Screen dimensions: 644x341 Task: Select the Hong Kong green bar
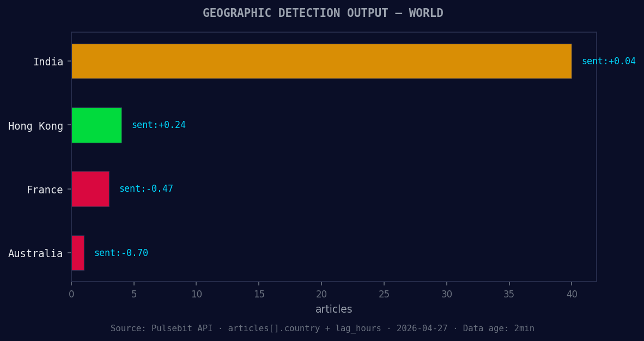[96, 125]
